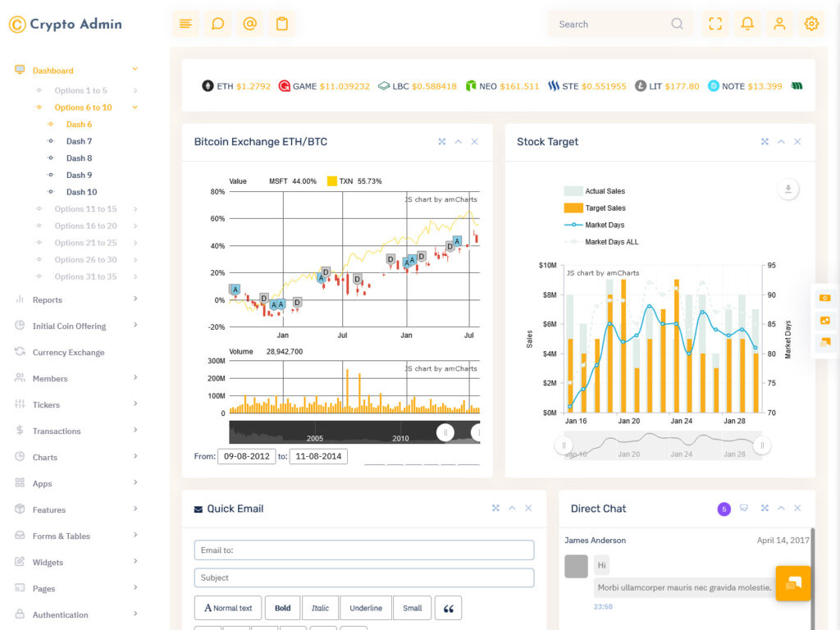Toggle Market Days legend series
This screenshot has width=840, height=630.
(604, 225)
